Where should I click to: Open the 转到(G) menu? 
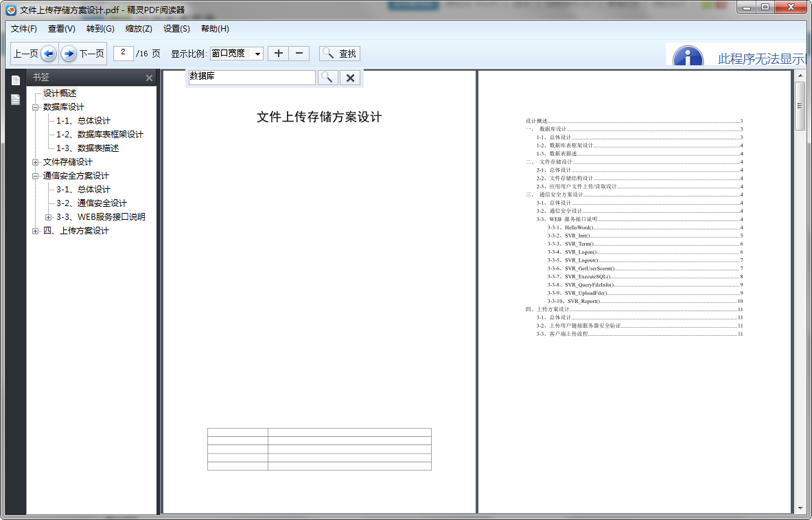[100, 29]
